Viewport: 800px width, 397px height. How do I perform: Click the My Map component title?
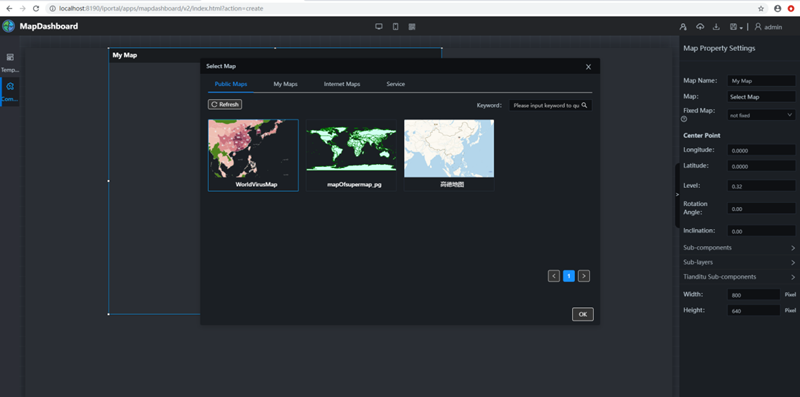coord(125,55)
